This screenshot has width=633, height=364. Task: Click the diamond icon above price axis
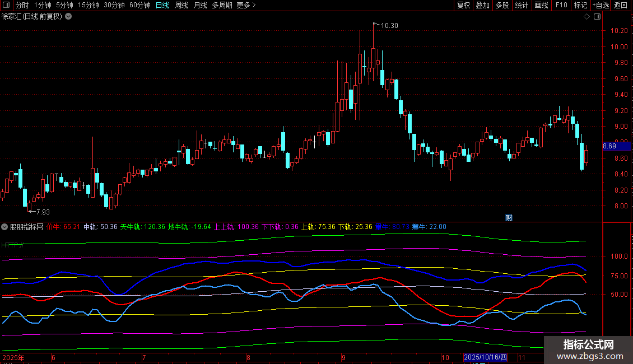click(587, 17)
